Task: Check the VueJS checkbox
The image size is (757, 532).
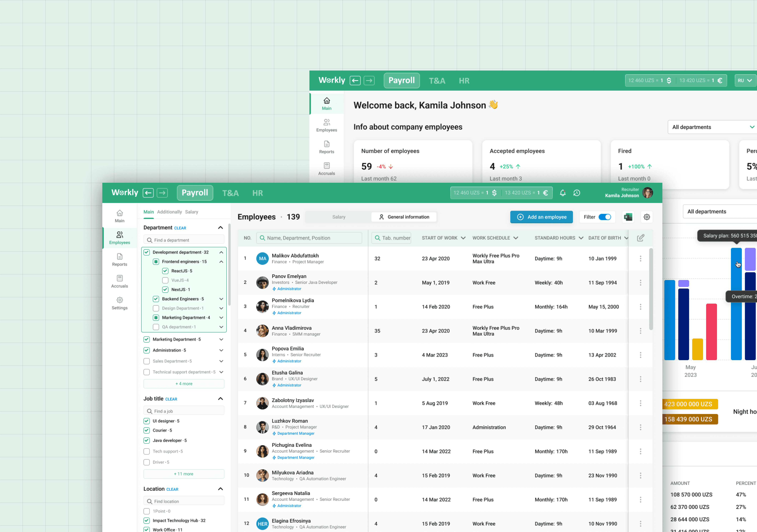Action: pos(165,280)
